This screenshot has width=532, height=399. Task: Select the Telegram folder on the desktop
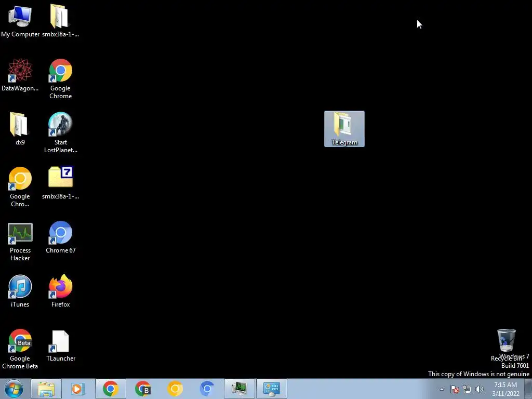coord(344,129)
